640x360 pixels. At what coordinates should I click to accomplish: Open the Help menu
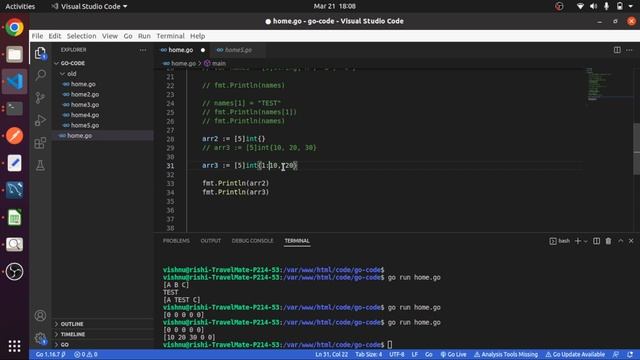pos(198,36)
